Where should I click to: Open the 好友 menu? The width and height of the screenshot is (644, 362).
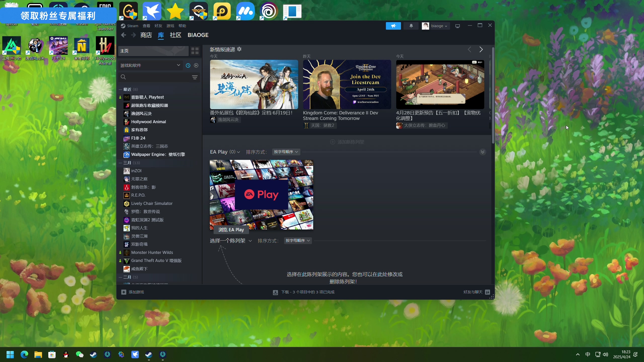158,26
